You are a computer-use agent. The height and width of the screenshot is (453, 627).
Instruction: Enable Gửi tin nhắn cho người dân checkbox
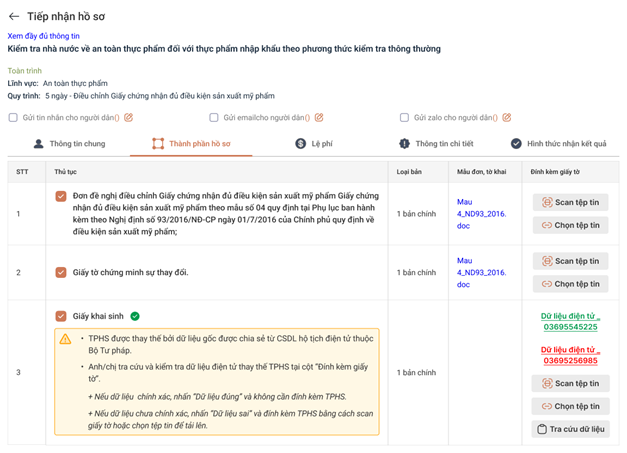click(13, 118)
